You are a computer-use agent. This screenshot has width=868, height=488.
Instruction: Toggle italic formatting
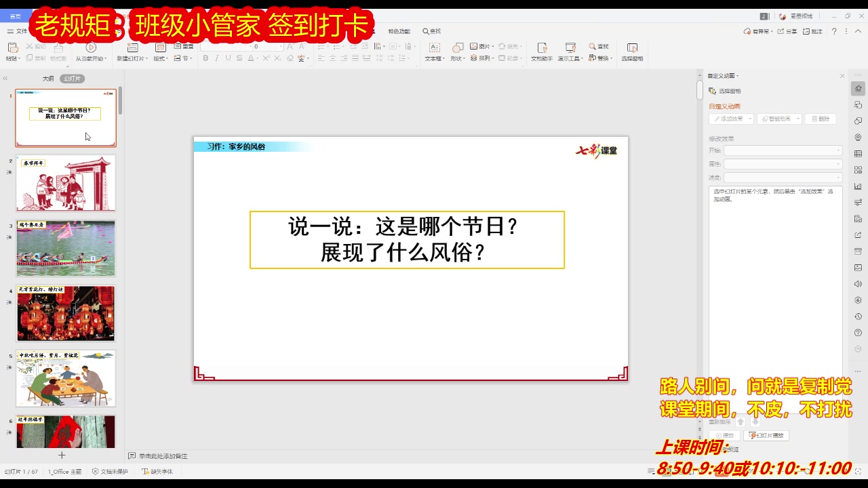pos(216,59)
